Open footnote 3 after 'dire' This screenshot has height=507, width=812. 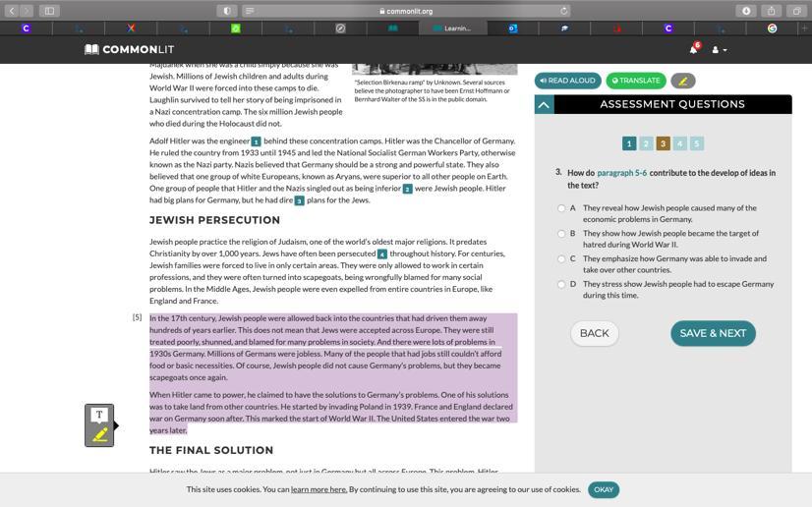[x=299, y=200]
